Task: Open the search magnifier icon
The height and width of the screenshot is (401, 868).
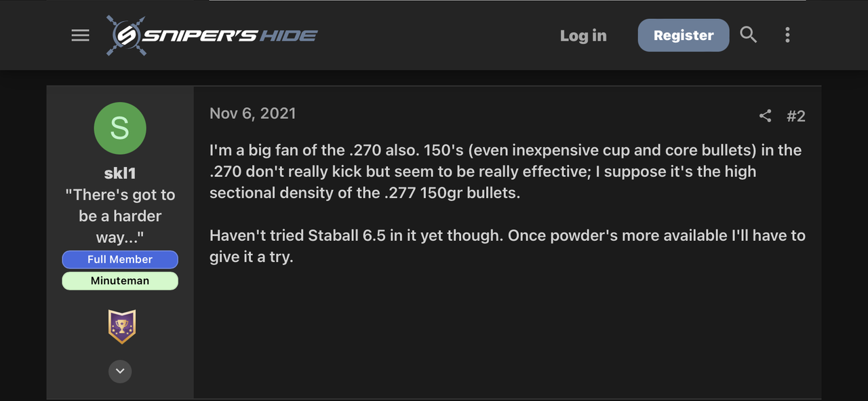Action: (748, 35)
